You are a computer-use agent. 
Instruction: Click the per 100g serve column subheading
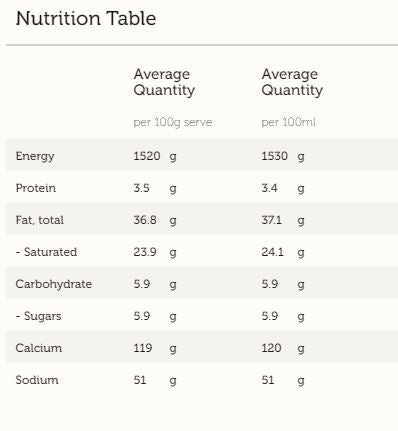pyautogui.click(x=173, y=123)
